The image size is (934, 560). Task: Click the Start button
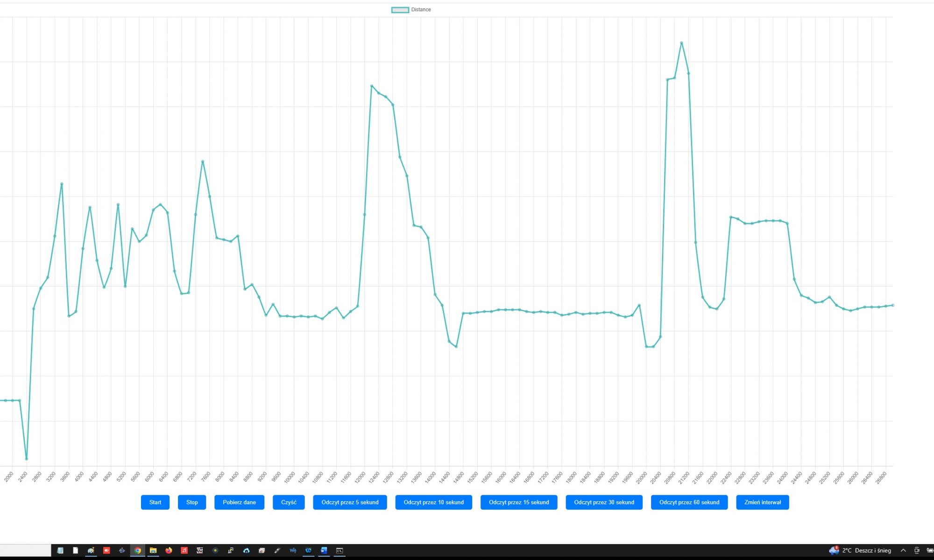155,502
